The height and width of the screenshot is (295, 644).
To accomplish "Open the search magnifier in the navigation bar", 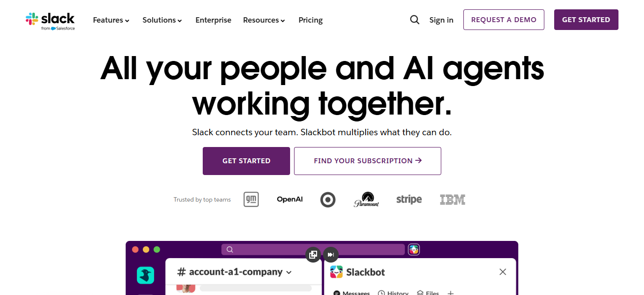I will [x=414, y=20].
